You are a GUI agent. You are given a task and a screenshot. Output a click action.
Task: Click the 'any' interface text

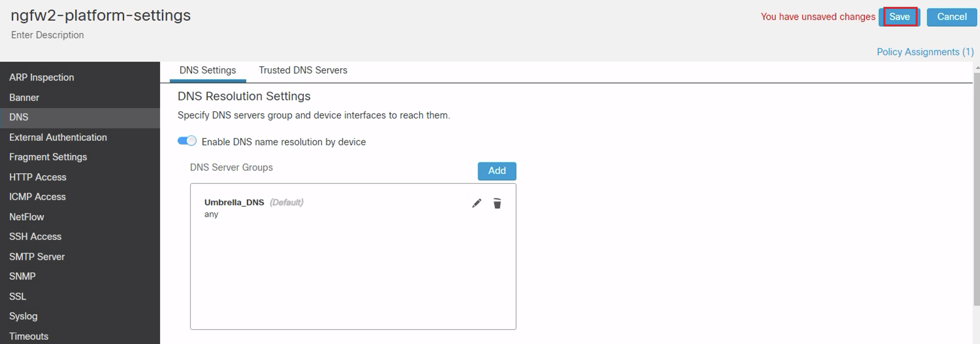click(211, 214)
